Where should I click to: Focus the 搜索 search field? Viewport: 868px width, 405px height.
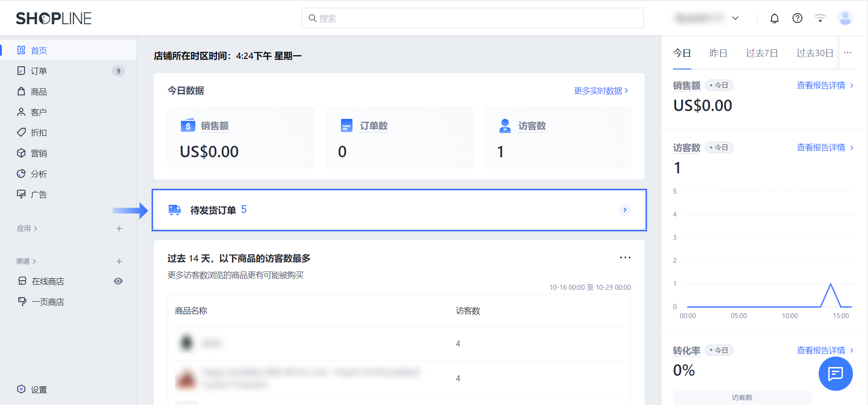point(472,18)
